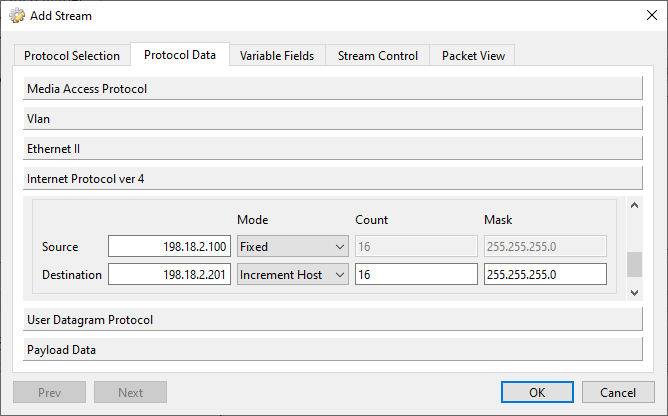Collapse the Internet Protocol ver 4 section
The image size is (668, 416).
[333, 179]
